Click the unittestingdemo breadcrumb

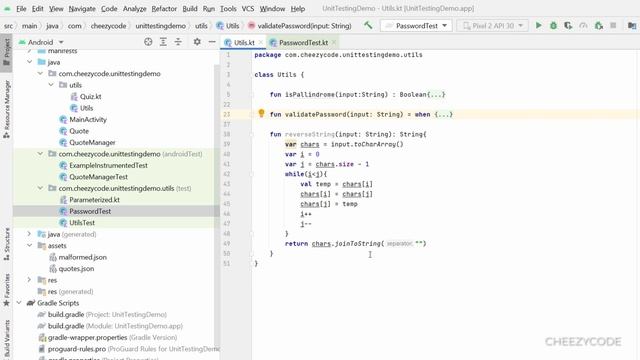(160, 26)
